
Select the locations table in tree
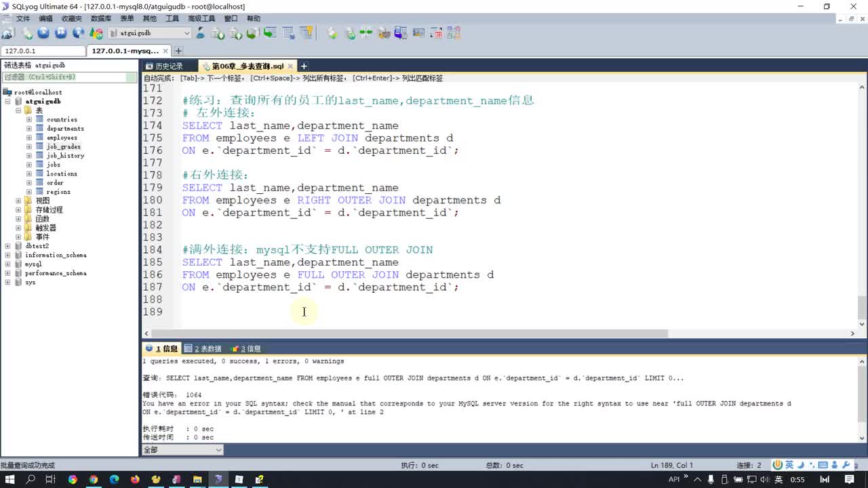click(x=62, y=174)
